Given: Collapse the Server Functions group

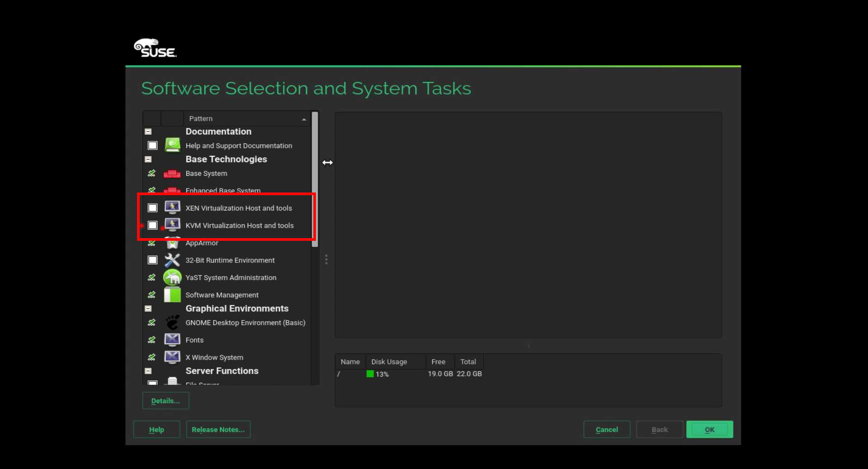Looking at the screenshot, I should pos(148,371).
